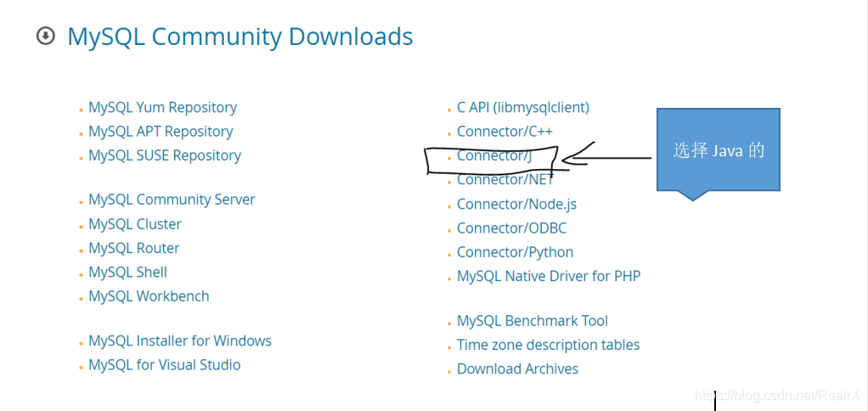Image resolution: width=868 pixels, height=411 pixels.
Task: Open Connector/ODBC link
Action: tap(511, 228)
